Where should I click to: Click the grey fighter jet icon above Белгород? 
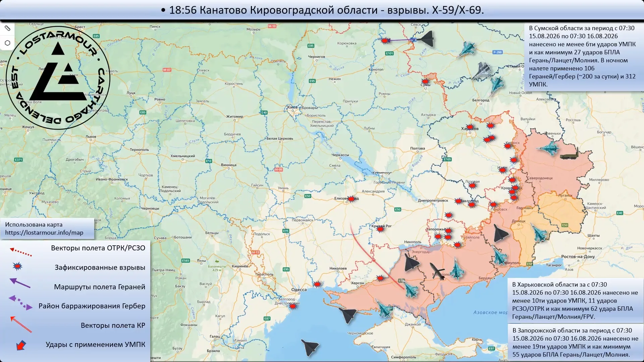[482, 71]
